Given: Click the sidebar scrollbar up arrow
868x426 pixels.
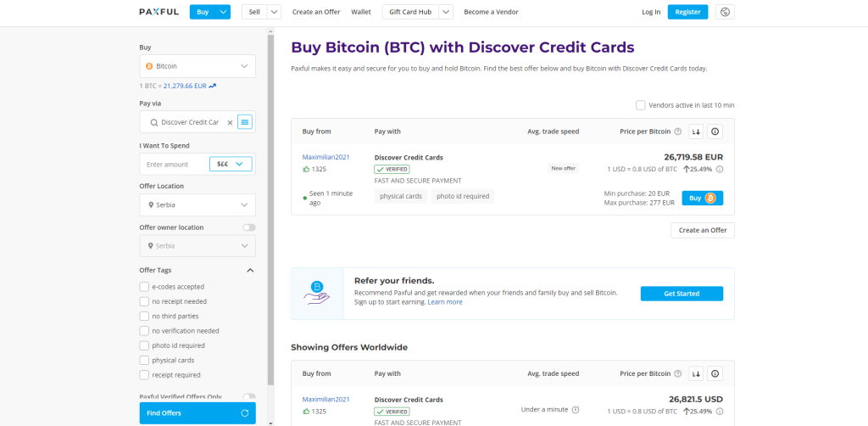Looking at the screenshot, I should 270,31.
